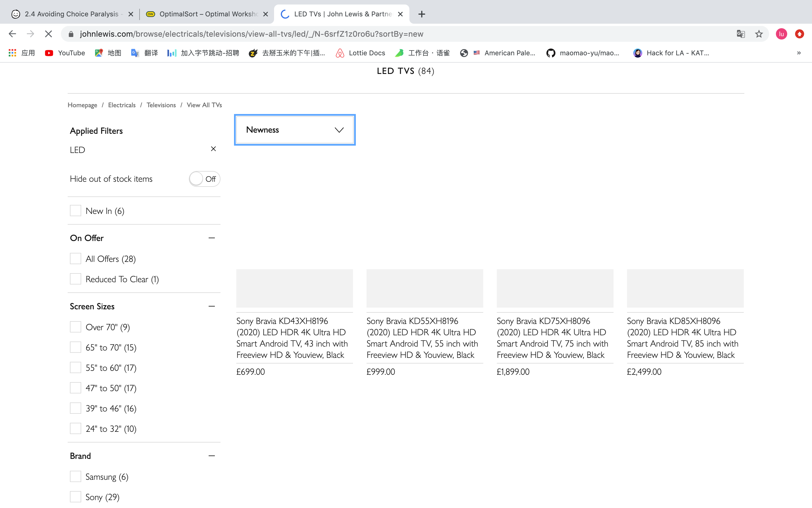Open the Apps grid bookmark
812x508 pixels.
pos(22,53)
